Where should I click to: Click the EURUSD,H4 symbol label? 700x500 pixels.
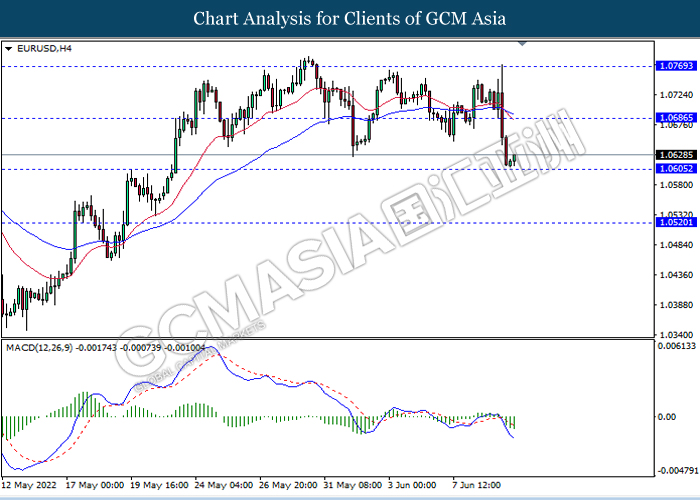(44, 49)
